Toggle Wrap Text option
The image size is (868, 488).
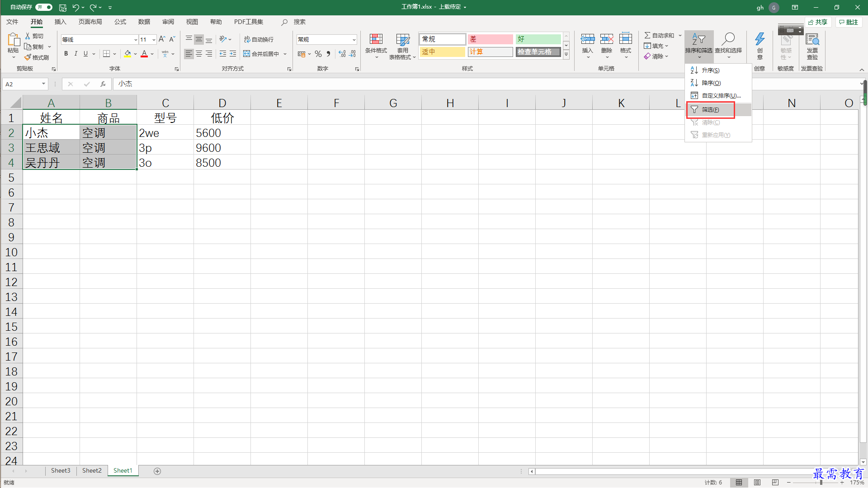click(259, 40)
